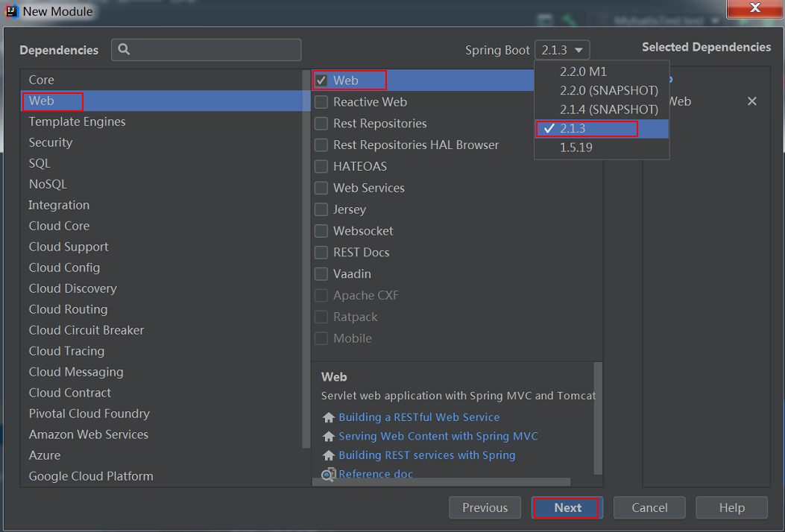Select the Cloud Routing category
785x532 pixels.
(163, 310)
